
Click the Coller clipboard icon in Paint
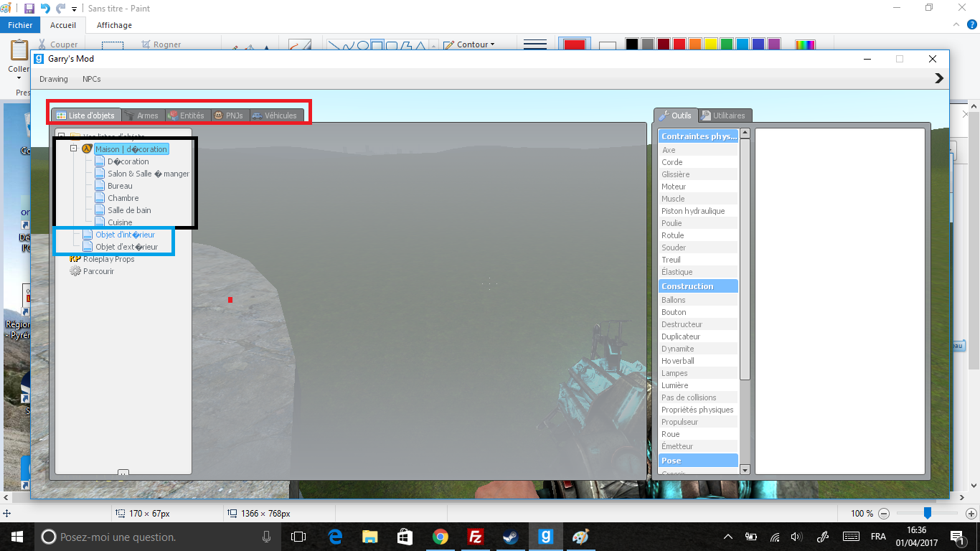[19, 52]
